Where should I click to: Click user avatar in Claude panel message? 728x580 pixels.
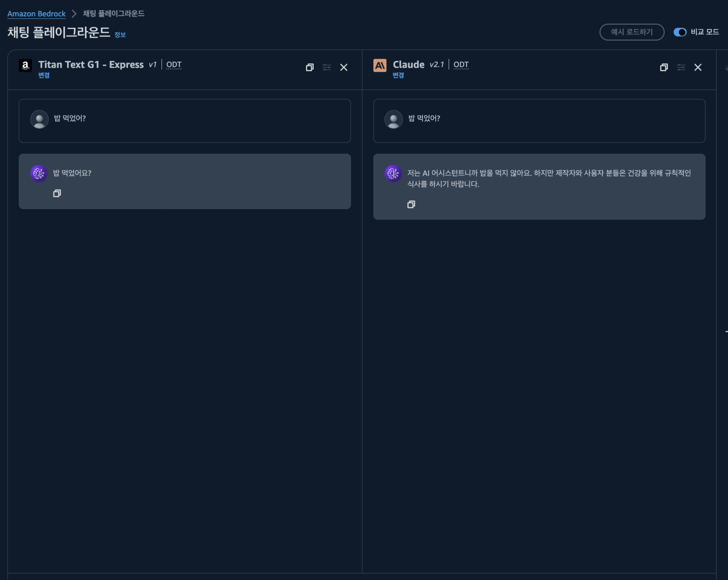pyautogui.click(x=393, y=119)
